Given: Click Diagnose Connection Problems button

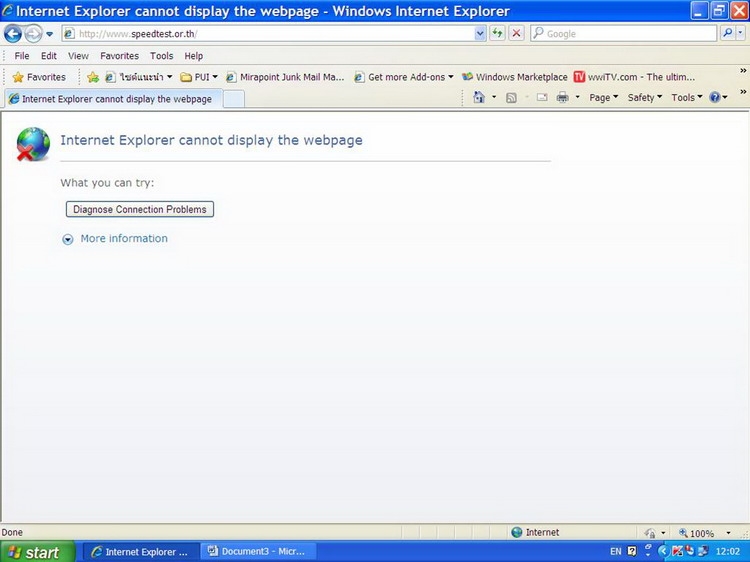Looking at the screenshot, I should (x=140, y=209).
